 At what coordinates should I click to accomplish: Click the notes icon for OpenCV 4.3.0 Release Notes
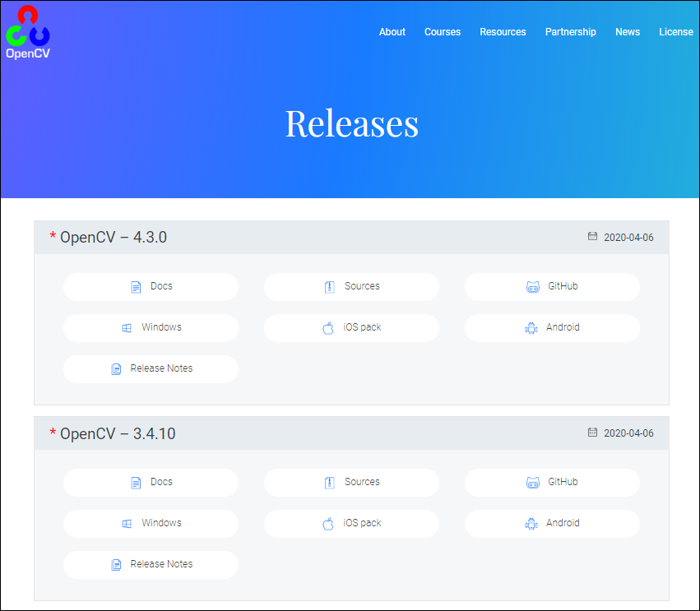pos(116,369)
